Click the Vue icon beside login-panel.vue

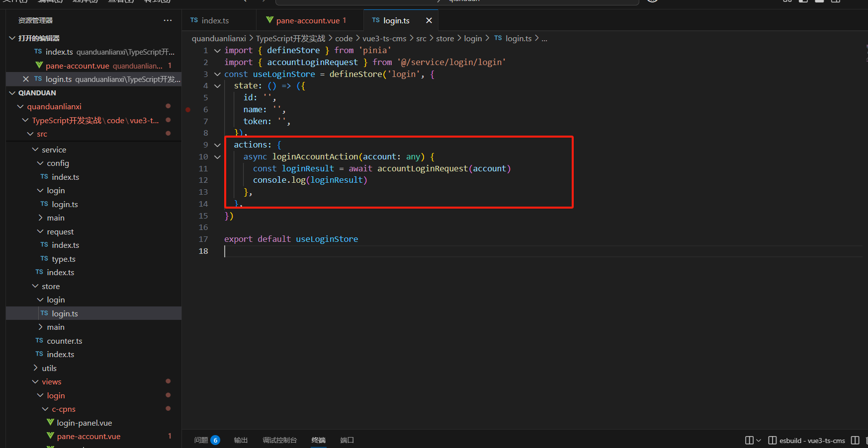click(50, 423)
